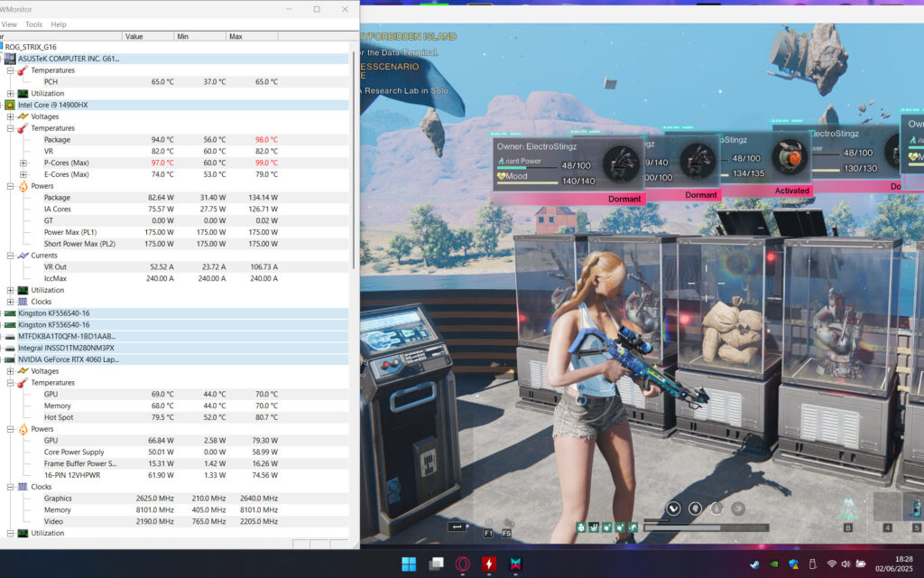Collapse Clocks under NVIDIA GeForce RTX 4060
Viewport: 924px width, 578px height.
(x=10, y=487)
